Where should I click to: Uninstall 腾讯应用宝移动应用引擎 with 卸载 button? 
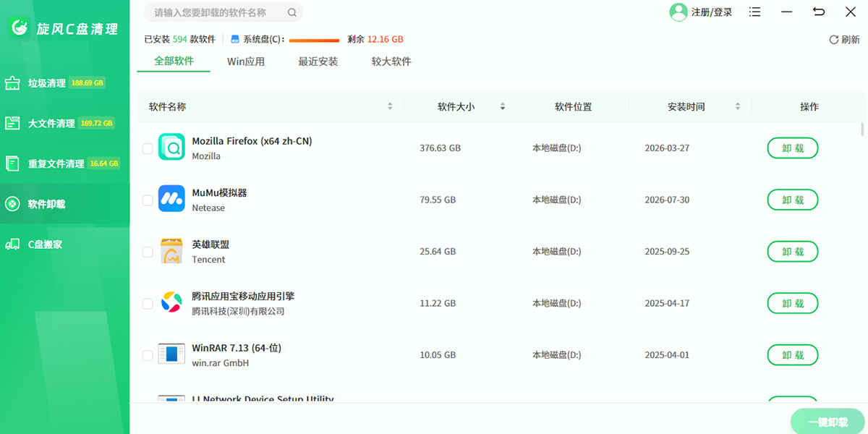pyautogui.click(x=793, y=303)
